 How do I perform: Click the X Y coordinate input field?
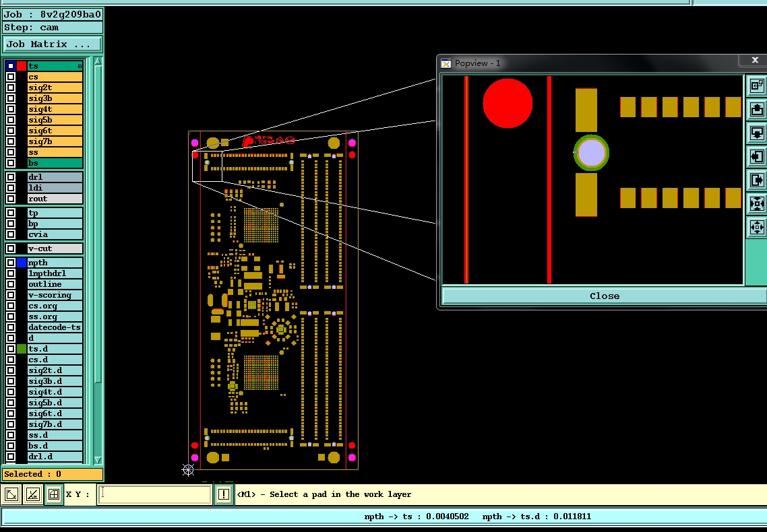[x=154, y=494]
